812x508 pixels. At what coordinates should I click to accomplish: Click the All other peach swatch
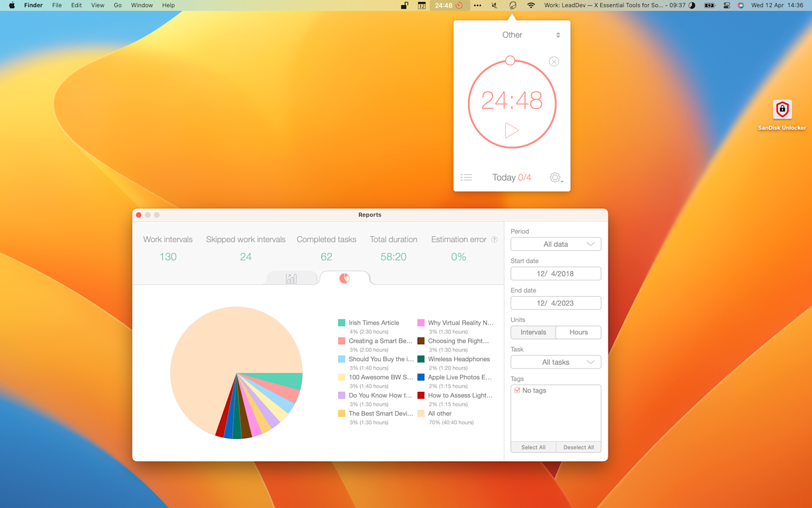point(421,413)
